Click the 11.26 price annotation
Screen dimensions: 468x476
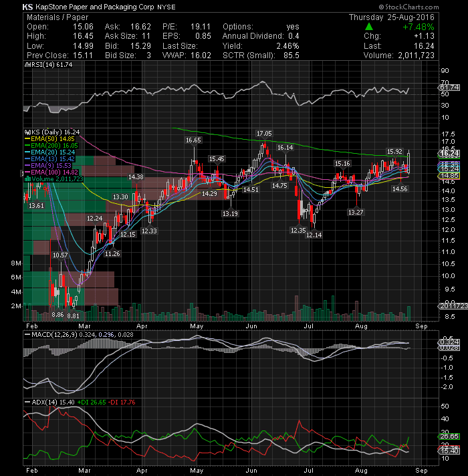[112, 254]
